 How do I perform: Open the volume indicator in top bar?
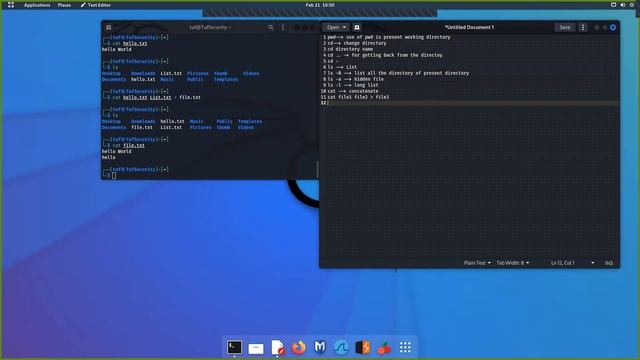(x=622, y=5)
